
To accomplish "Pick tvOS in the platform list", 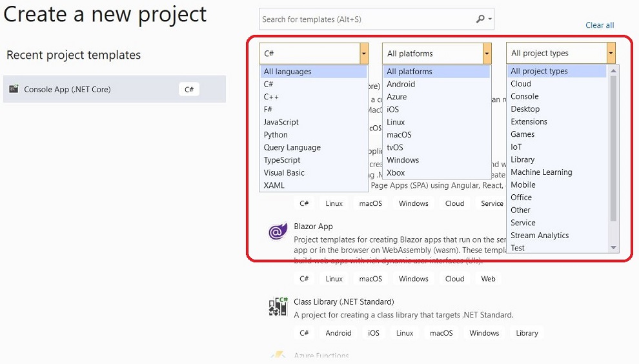I will [x=436, y=147].
